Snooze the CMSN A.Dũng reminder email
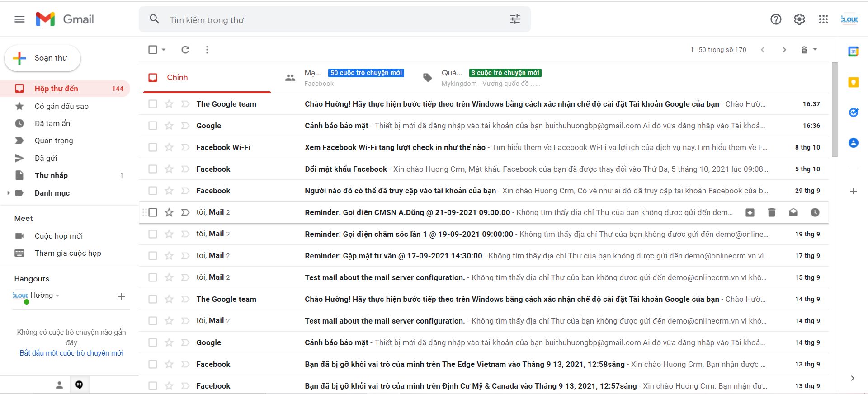Image resolution: width=868 pixels, height=394 pixels. click(815, 212)
